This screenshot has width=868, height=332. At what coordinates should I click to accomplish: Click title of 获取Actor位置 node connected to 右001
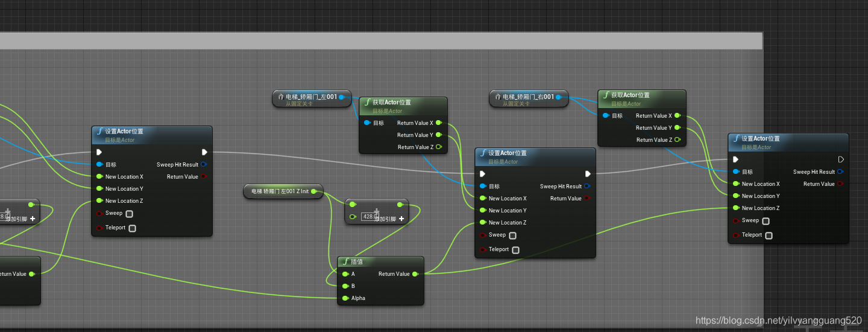point(630,95)
